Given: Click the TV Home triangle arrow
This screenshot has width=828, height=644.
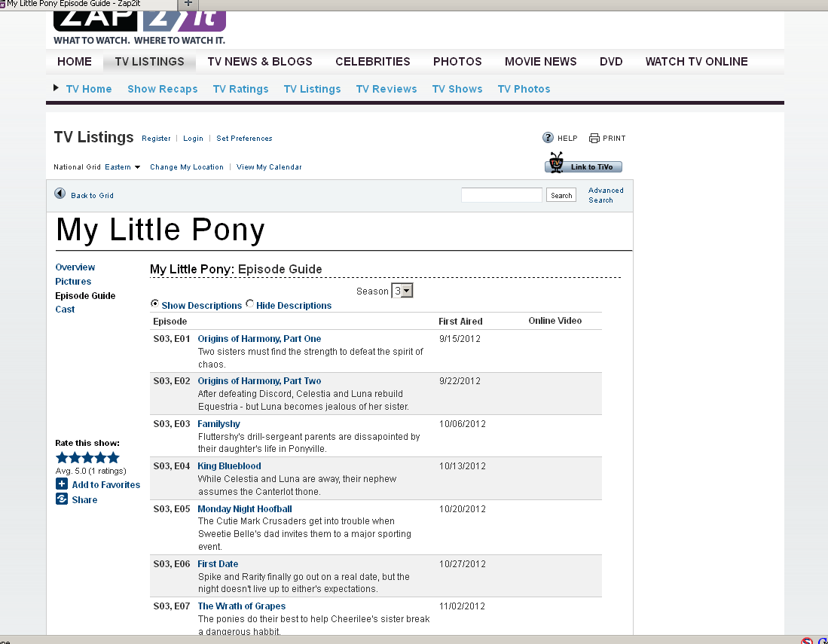Looking at the screenshot, I should tap(56, 87).
